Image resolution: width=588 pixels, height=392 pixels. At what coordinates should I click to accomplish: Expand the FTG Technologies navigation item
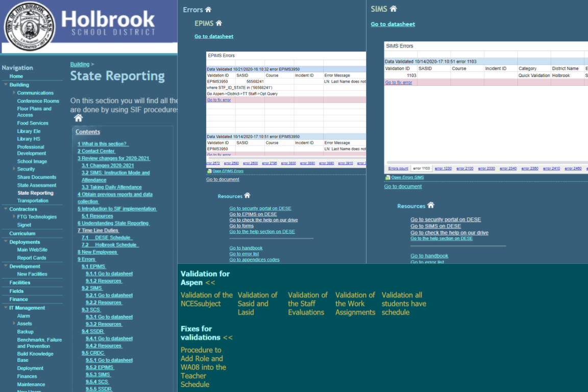[14, 217]
